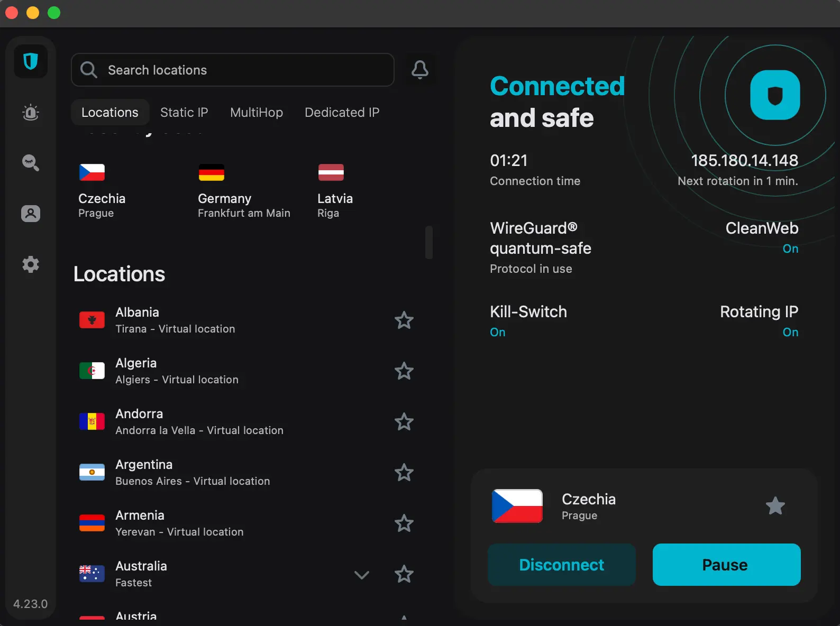Open Settings gear in sidebar
This screenshot has height=626, width=840.
(31, 264)
